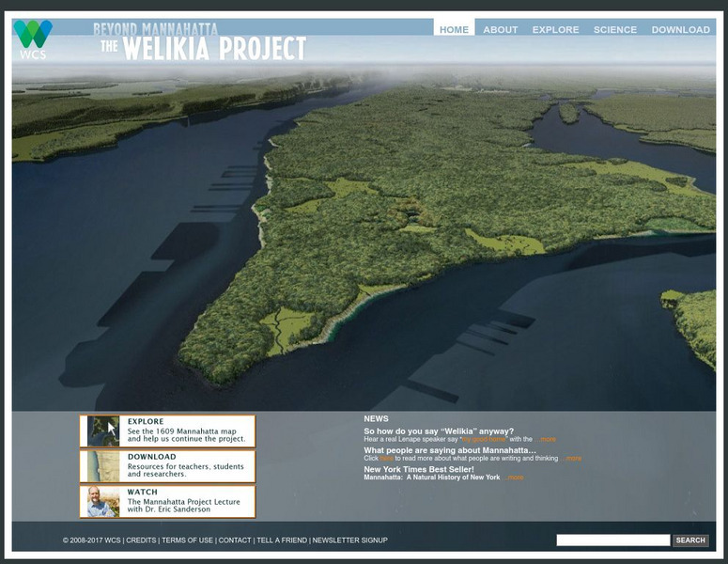This screenshot has height=564, width=728.
Task: Open the Explore menu item
Action: click(x=555, y=30)
